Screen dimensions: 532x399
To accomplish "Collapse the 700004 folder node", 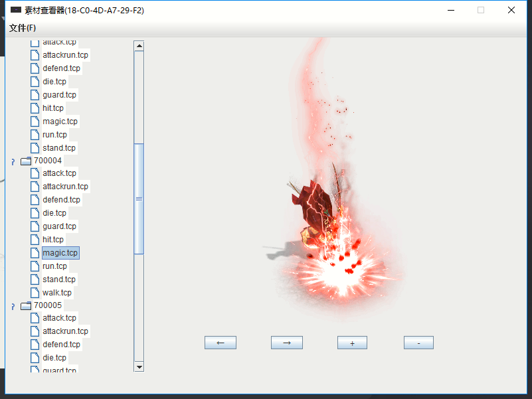I will point(13,161).
